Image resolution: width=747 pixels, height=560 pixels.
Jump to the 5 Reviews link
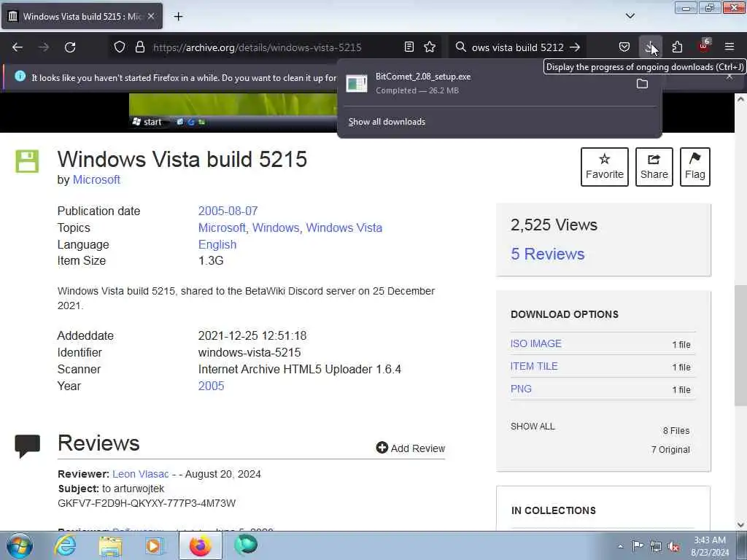tap(547, 254)
